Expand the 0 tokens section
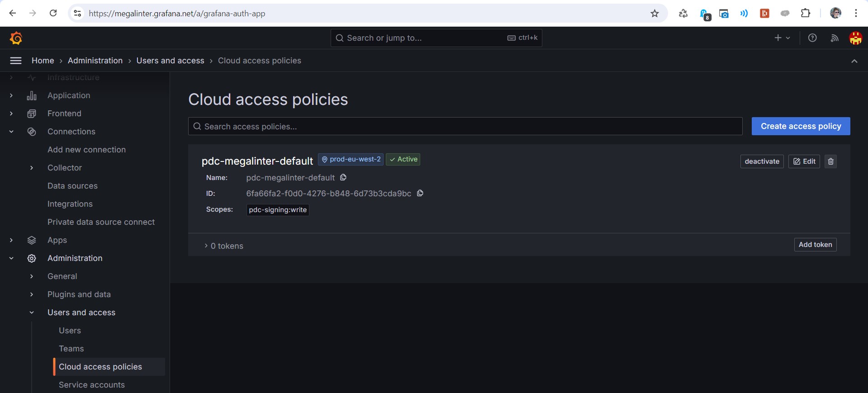This screenshot has width=868, height=393. point(224,246)
